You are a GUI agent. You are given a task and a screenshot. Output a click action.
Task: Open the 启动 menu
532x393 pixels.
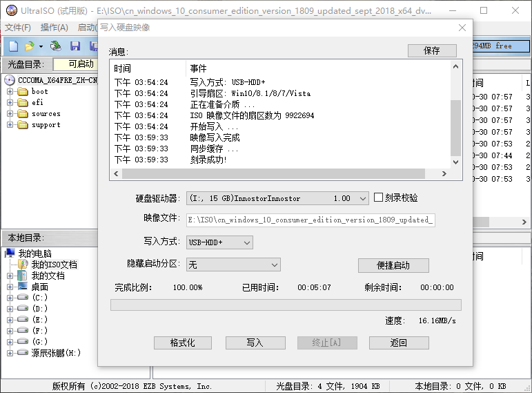[x=87, y=27]
